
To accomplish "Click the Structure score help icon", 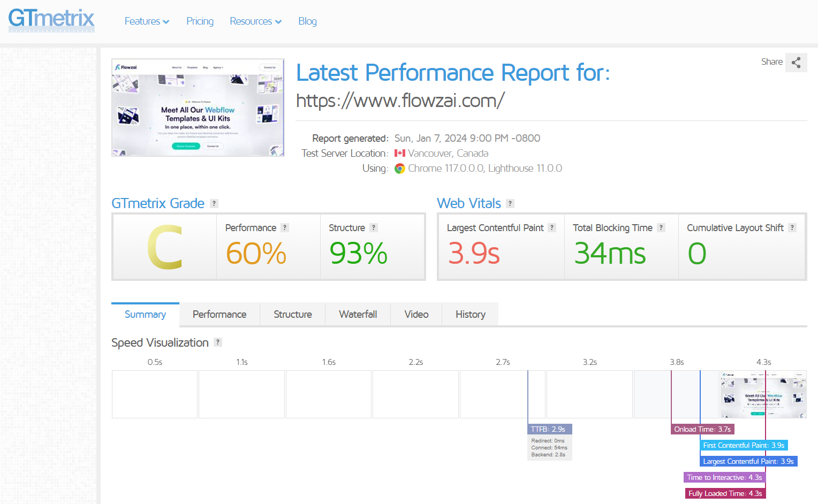I will coord(374,227).
